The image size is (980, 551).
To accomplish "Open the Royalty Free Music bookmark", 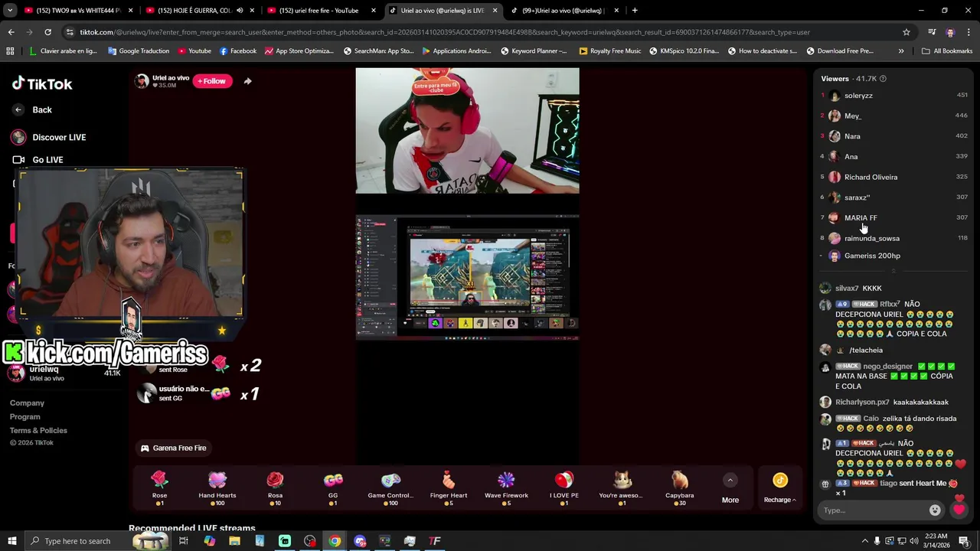I will pos(609,51).
